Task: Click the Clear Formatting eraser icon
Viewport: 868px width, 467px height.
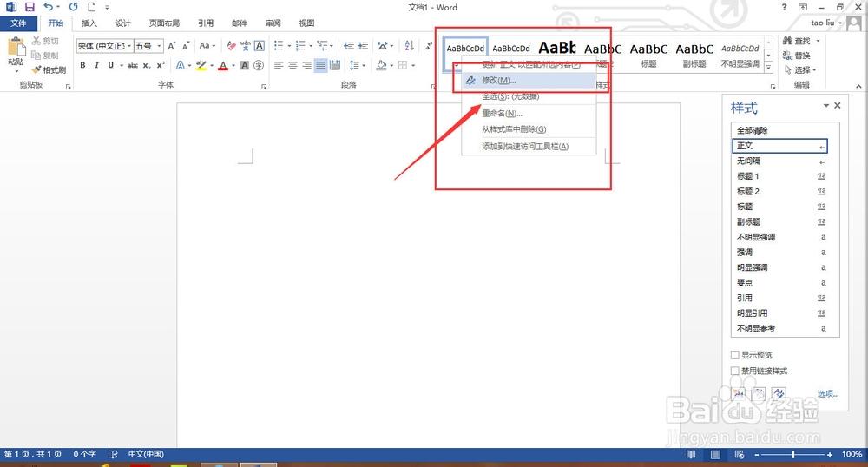Action: (x=232, y=46)
